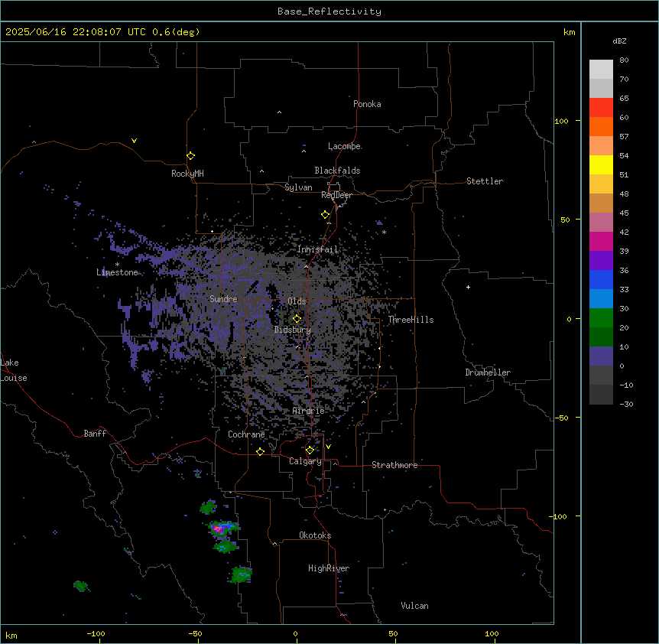Click the white plus marker west of Drumheller
Image resolution: width=659 pixels, height=644 pixels.
click(x=468, y=287)
